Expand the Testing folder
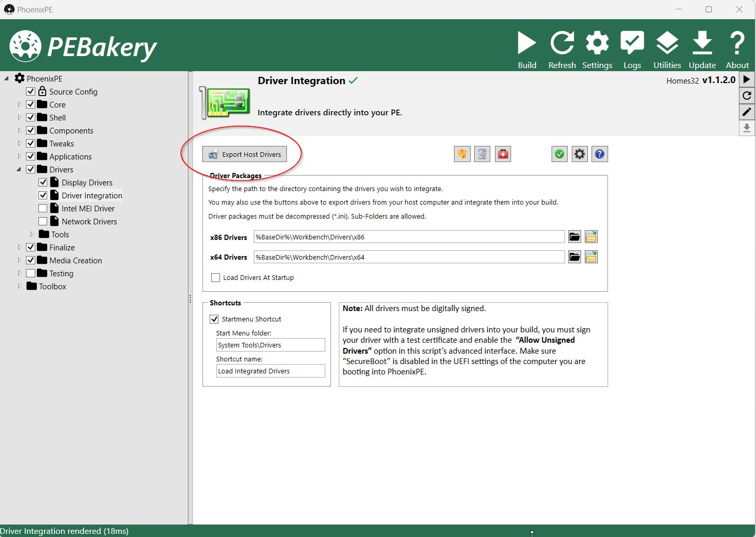The width and height of the screenshot is (756, 537). [x=20, y=273]
